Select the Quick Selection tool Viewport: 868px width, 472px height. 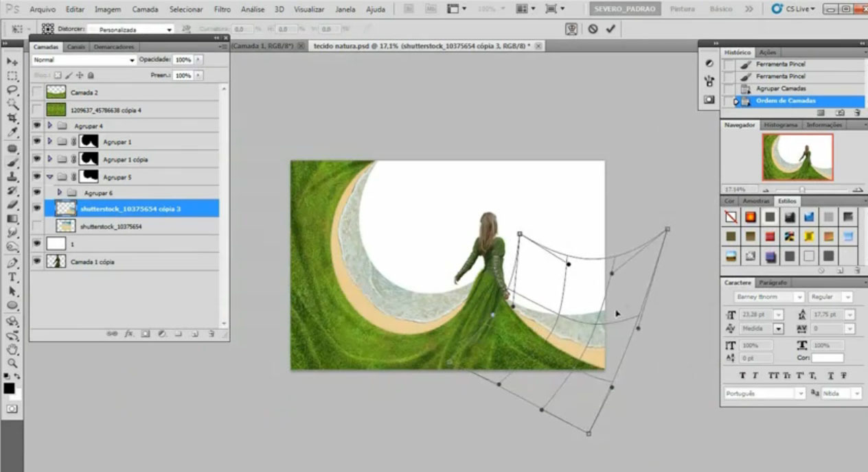tap(12, 104)
